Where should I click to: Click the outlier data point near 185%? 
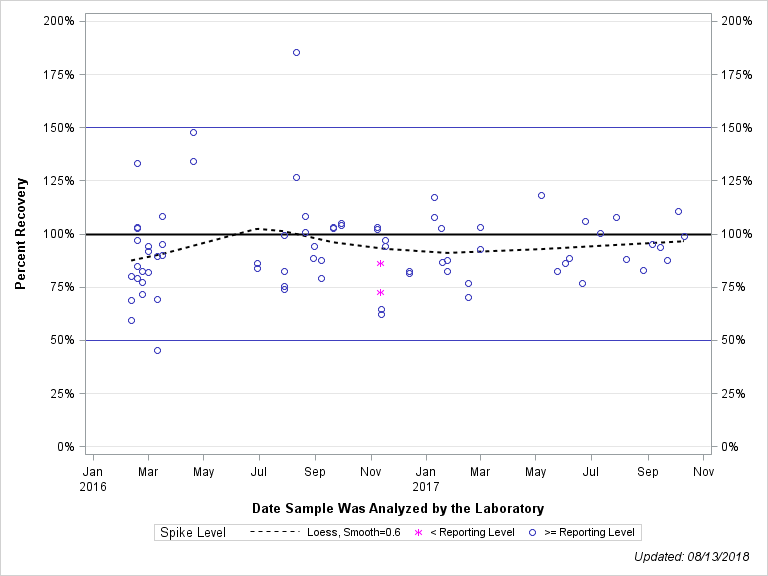(x=296, y=52)
